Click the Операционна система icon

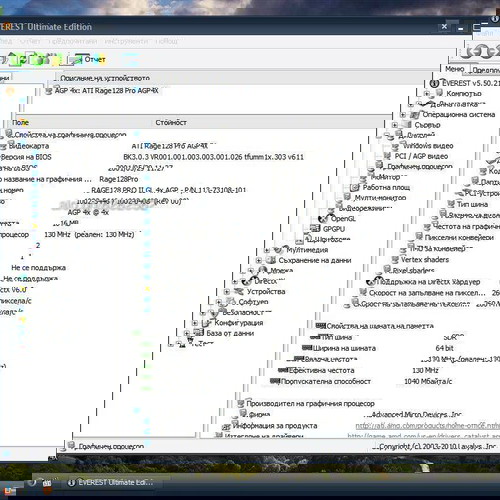click(x=414, y=115)
